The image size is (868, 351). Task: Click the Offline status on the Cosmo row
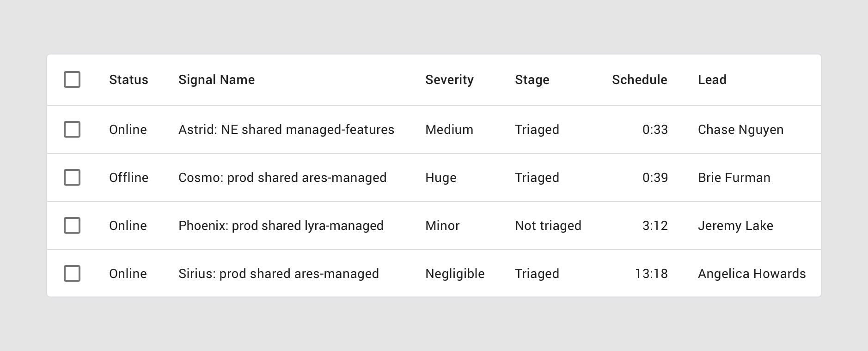tap(128, 177)
